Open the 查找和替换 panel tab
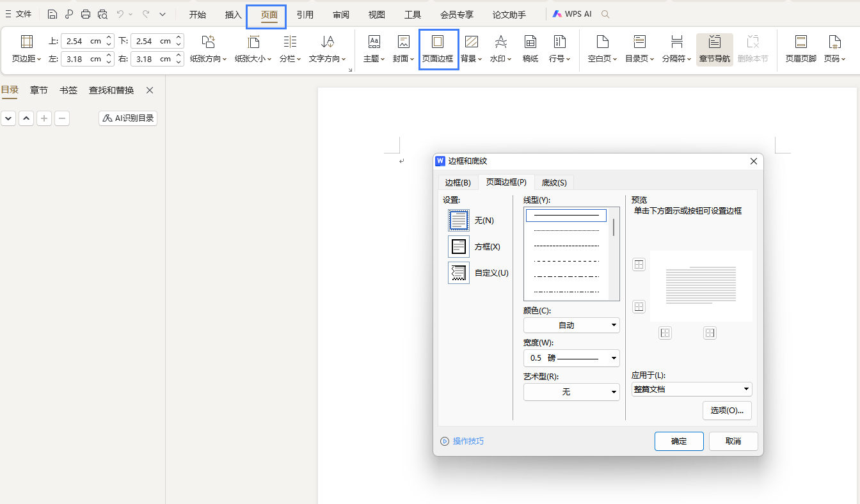860x504 pixels. pyautogui.click(x=111, y=90)
